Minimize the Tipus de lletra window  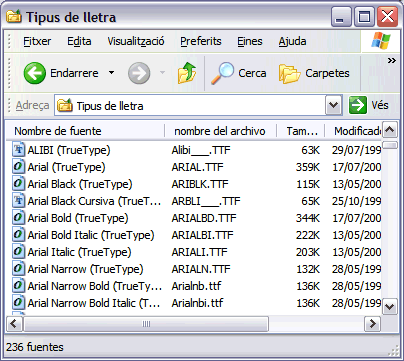pos(341,17)
